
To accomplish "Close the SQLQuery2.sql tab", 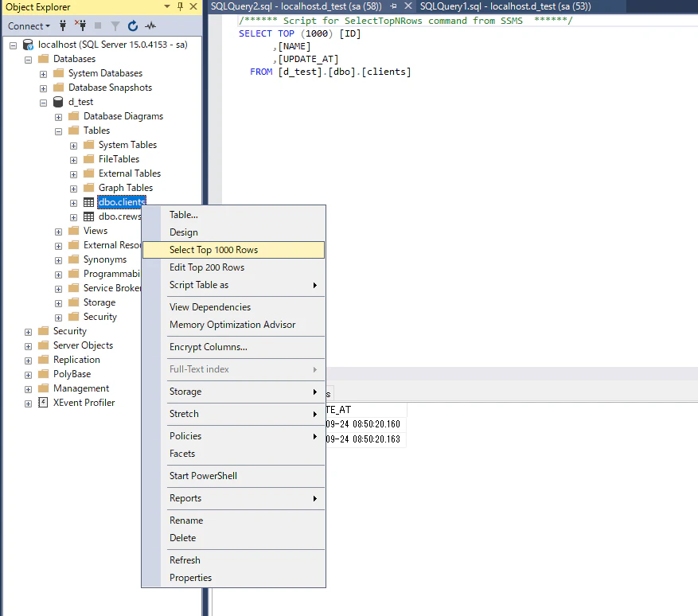I will [x=407, y=6].
